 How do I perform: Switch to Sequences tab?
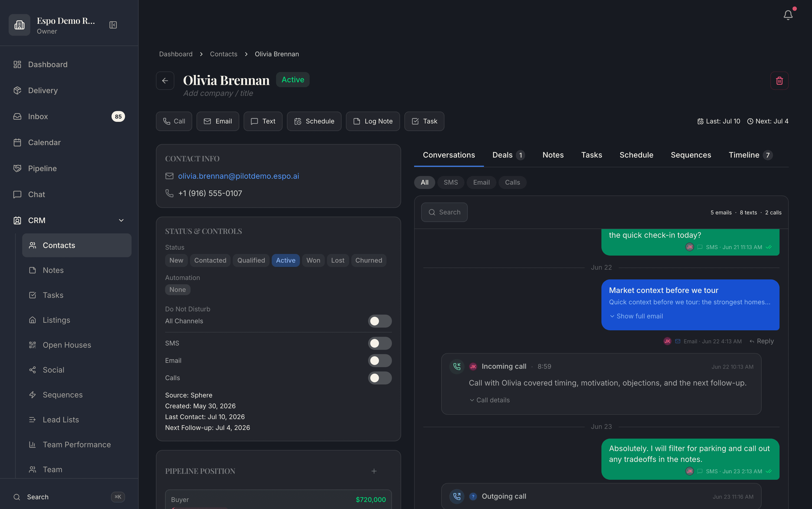point(691,155)
